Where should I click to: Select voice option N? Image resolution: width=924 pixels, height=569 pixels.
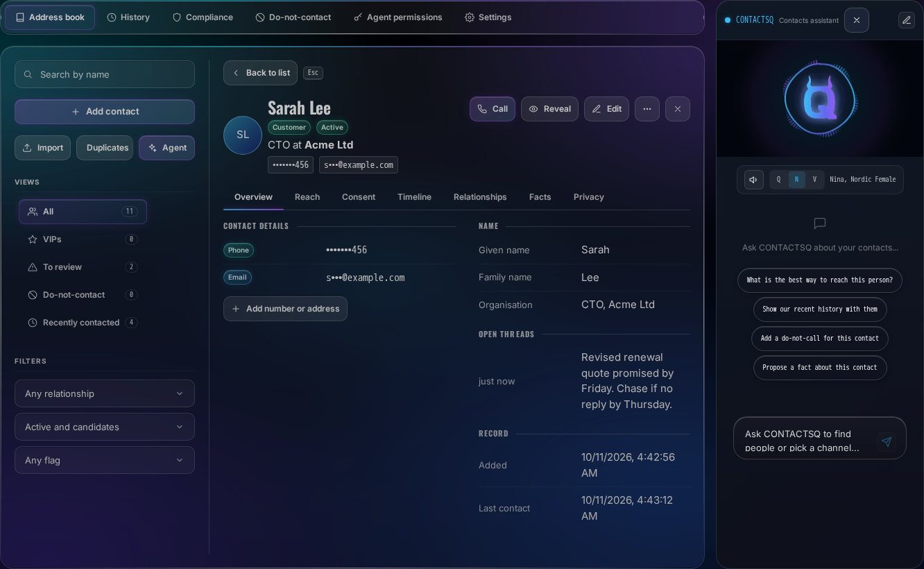coord(796,180)
